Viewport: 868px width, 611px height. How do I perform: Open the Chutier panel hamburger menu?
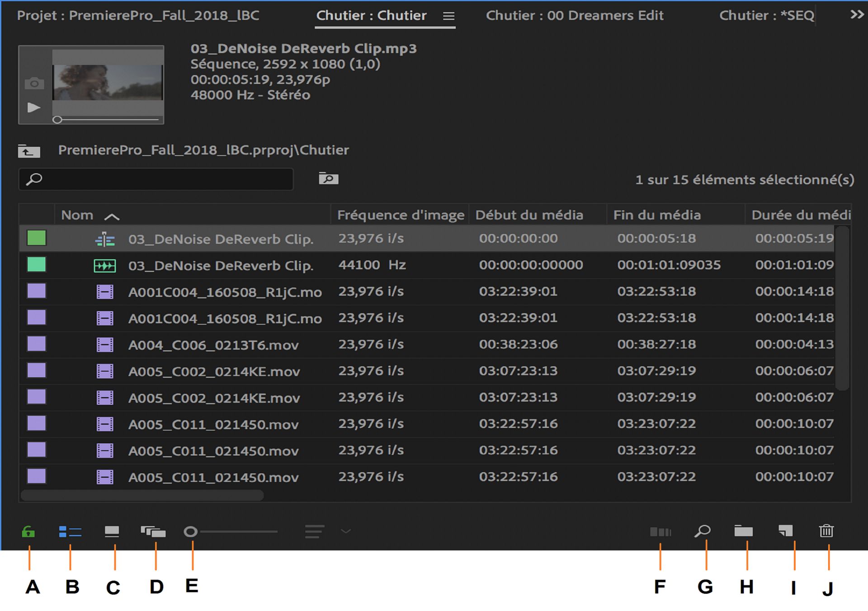tap(448, 16)
